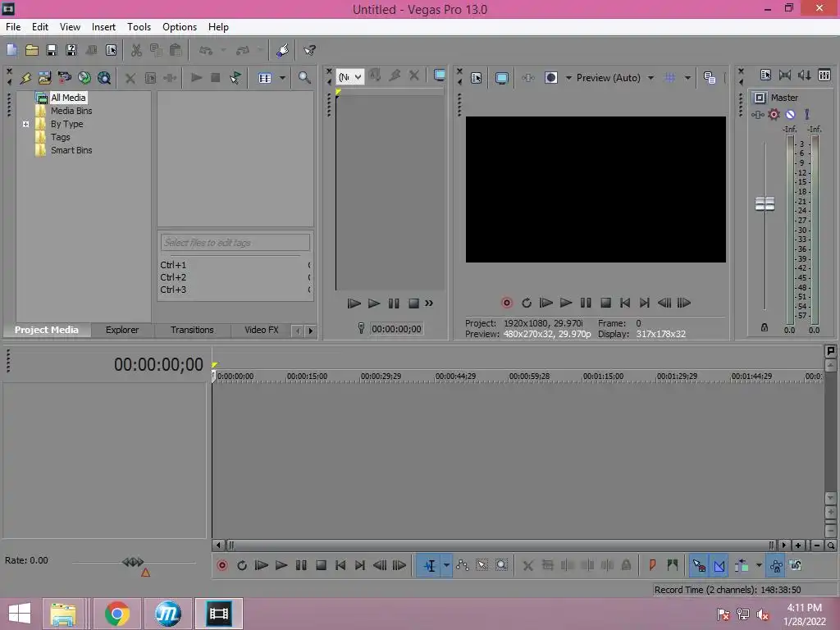This screenshot has height=630, width=840.
Task: Toggle Auto Ripple button
Action: [742, 565]
